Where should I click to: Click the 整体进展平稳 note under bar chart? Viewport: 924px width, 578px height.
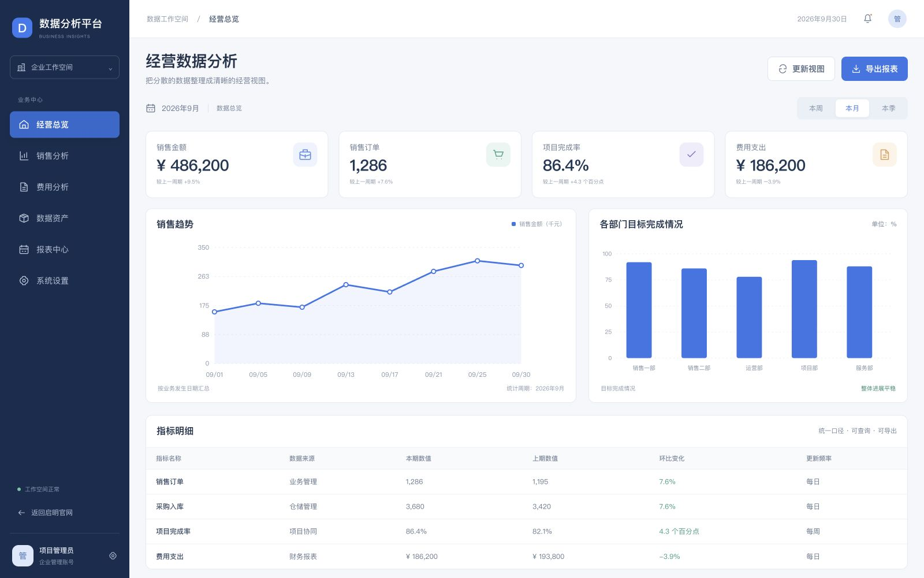point(878,388)
